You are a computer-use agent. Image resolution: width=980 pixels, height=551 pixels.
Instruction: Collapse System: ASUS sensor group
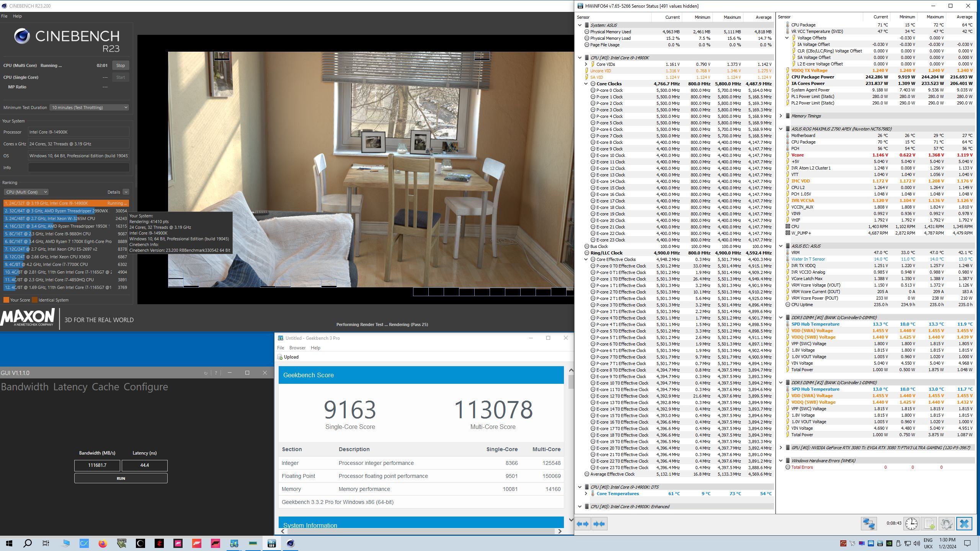pyautogui.click(x=580, y=25)
